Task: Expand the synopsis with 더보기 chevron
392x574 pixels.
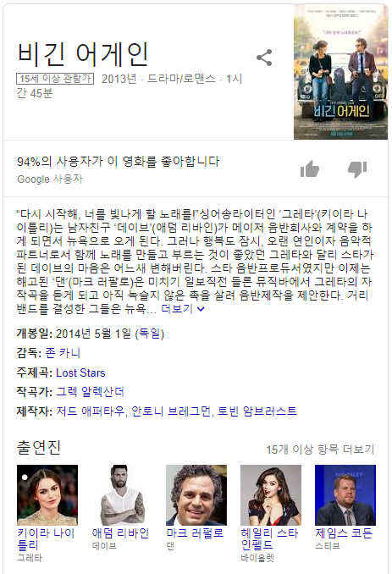Action: click(x=183, y=309)
